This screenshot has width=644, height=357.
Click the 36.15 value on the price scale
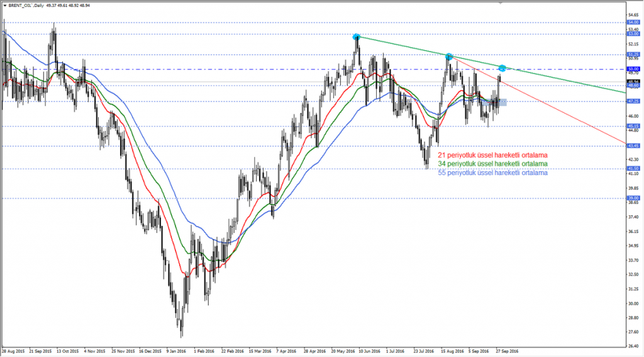click(x=633, y=232)
